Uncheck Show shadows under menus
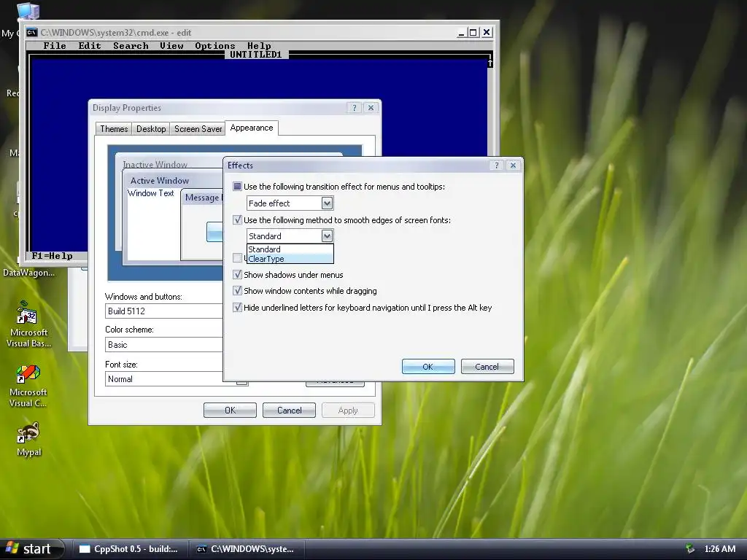Viewport: 747px width, 560px height. (x=237, y=274)
